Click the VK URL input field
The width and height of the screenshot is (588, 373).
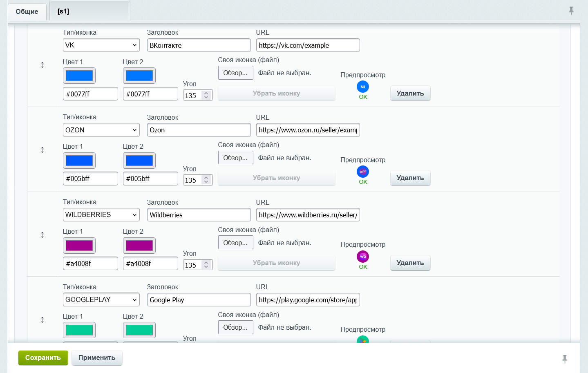coord(308,45)
